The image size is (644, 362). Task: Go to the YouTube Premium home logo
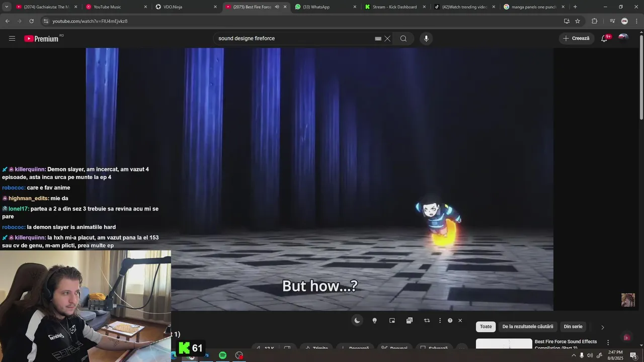click(x=42, y=39)
